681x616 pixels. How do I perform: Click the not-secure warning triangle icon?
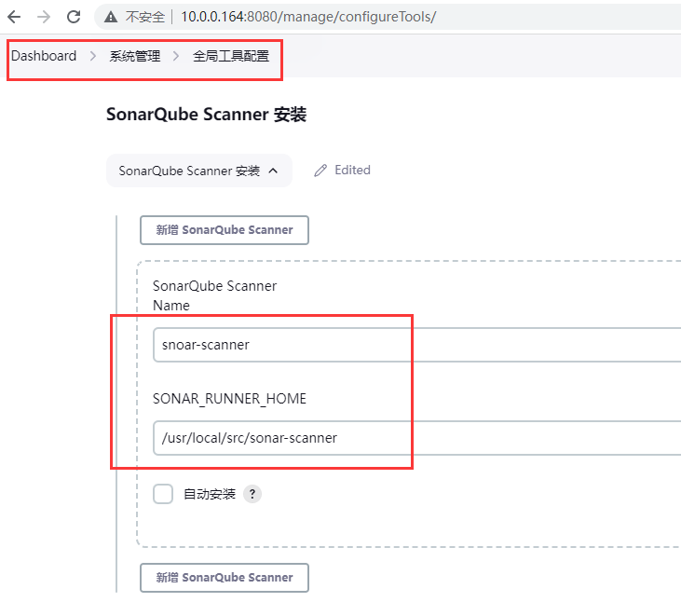(111, 17)
